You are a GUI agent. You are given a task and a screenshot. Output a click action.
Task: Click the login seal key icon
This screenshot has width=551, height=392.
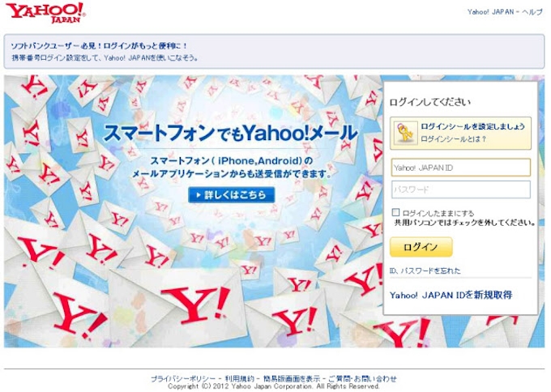click(x=405, y=133)
